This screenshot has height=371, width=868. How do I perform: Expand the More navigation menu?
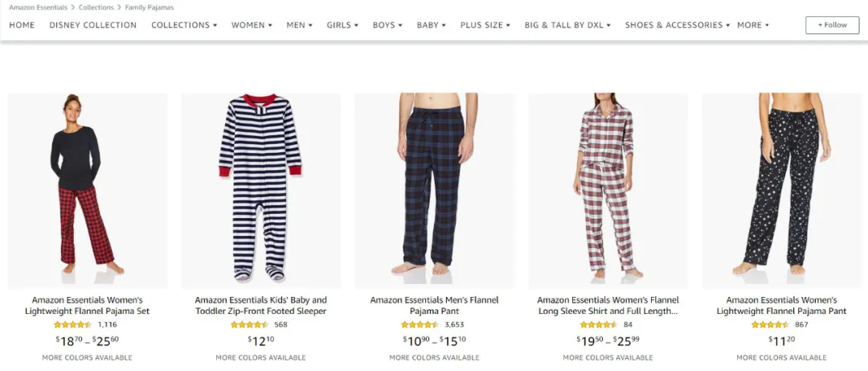(x=752, y=25)
